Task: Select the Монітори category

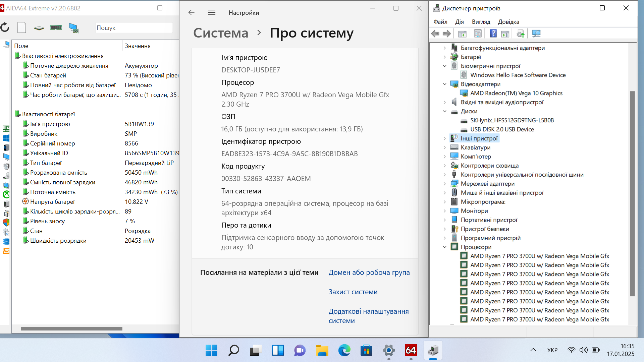Action: pyautogui.click(x=474, y=211)
